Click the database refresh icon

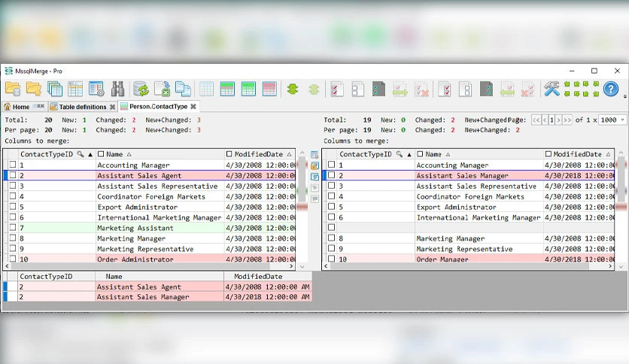(141, 89)
